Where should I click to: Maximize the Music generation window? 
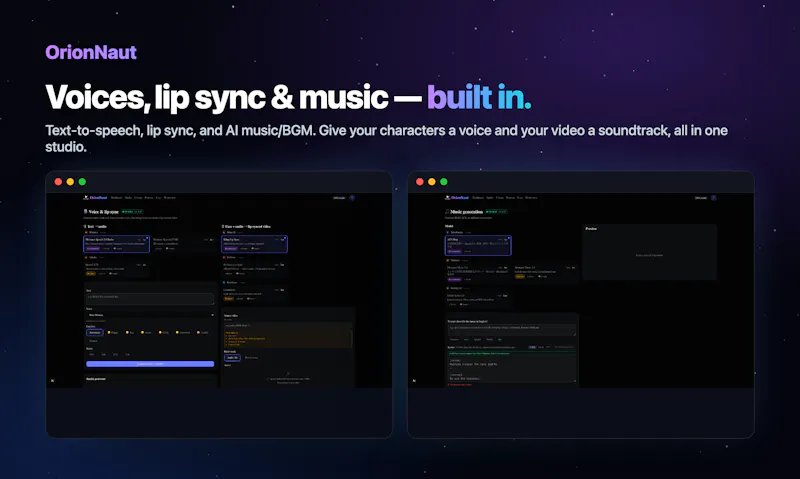444,182
